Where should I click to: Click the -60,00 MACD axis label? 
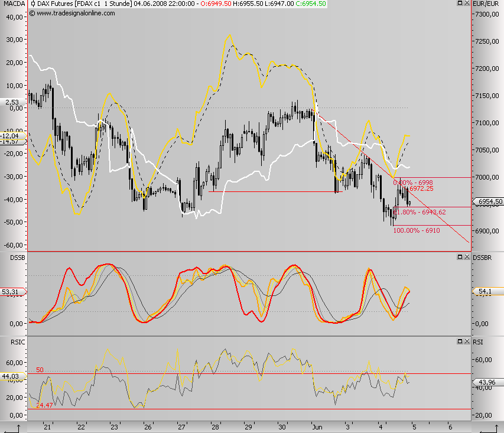point(14,245)
